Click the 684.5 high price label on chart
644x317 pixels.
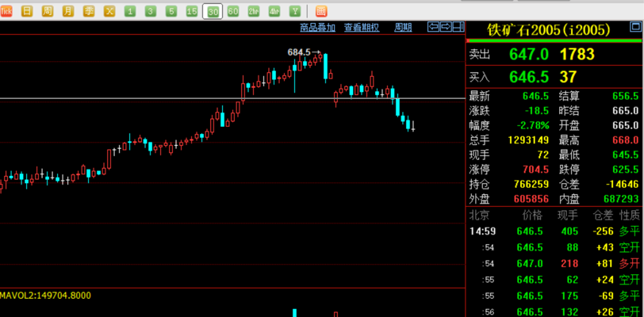click(x=299, y=52)
